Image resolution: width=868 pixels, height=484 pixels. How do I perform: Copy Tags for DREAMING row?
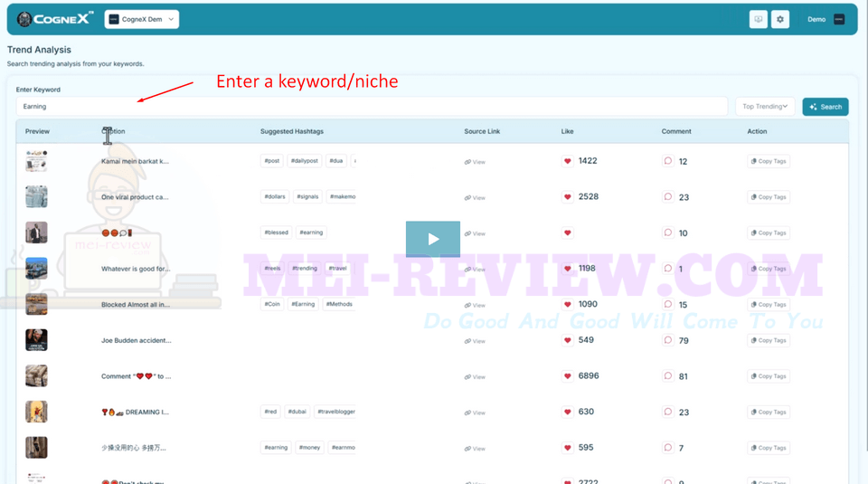(x=769, y=412)
